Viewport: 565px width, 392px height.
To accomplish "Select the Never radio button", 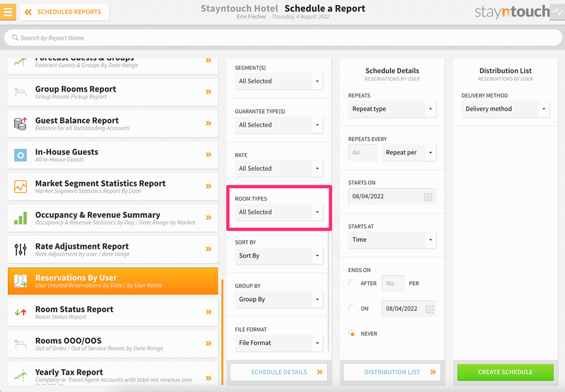I will [353, 334].
